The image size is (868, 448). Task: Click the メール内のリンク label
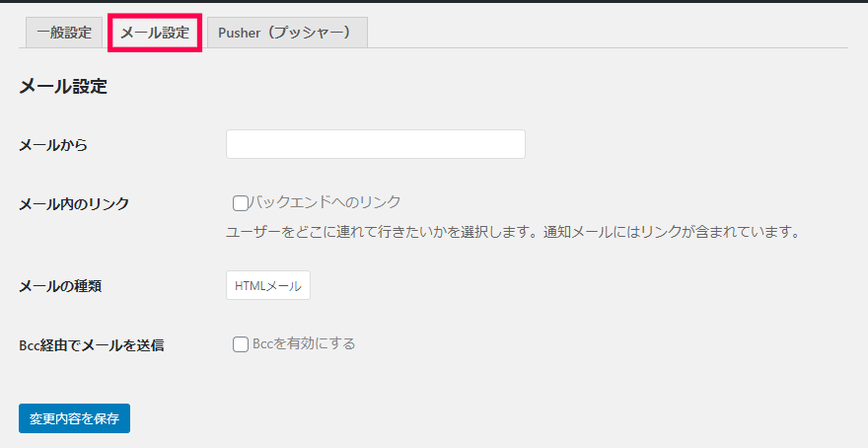(x=74, y=204)
